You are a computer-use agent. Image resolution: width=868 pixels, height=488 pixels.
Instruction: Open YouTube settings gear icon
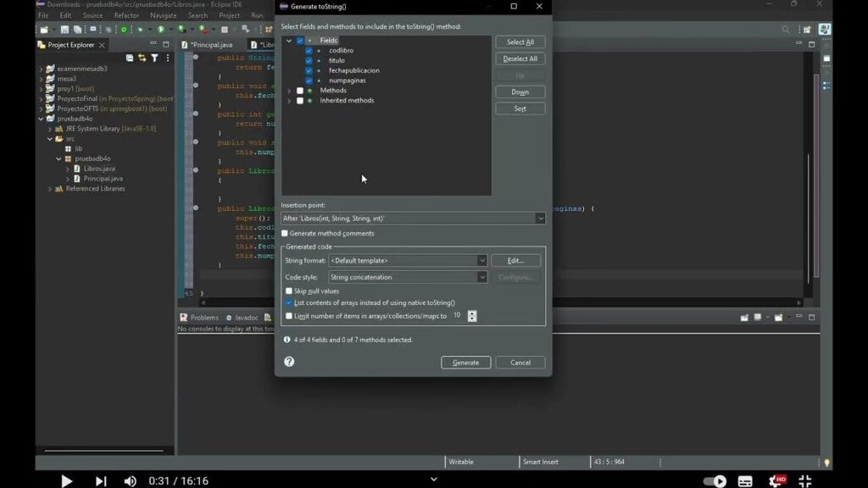(x=776, y=480)
